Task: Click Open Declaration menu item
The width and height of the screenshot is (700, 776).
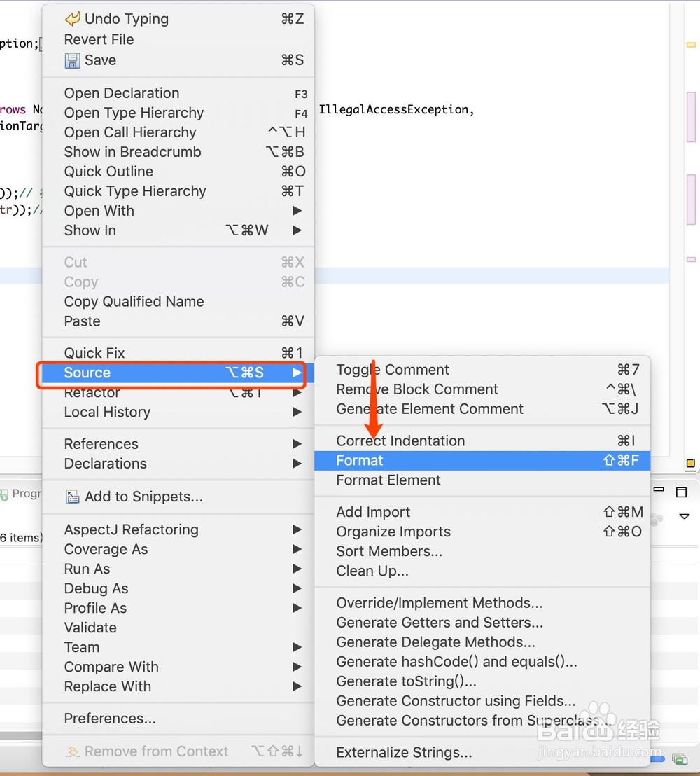Action: (x=122, y=93)
